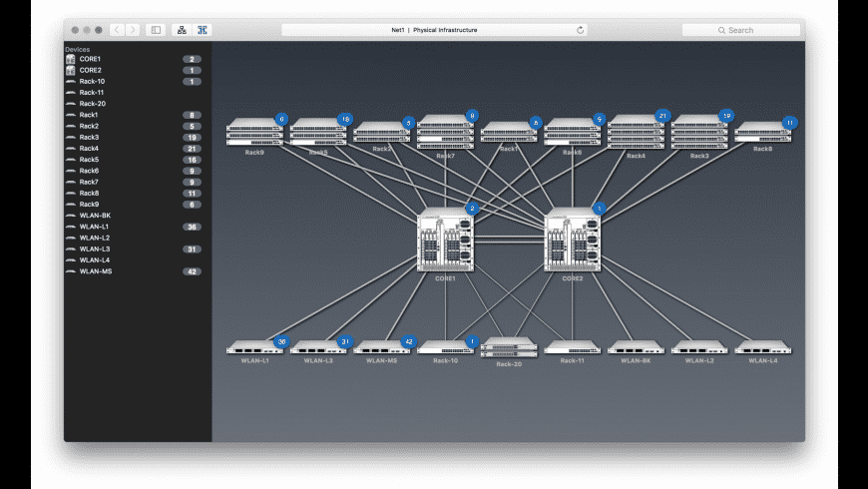Select the WLAN-L3 controller in the diagram

(x=318, y=347)
